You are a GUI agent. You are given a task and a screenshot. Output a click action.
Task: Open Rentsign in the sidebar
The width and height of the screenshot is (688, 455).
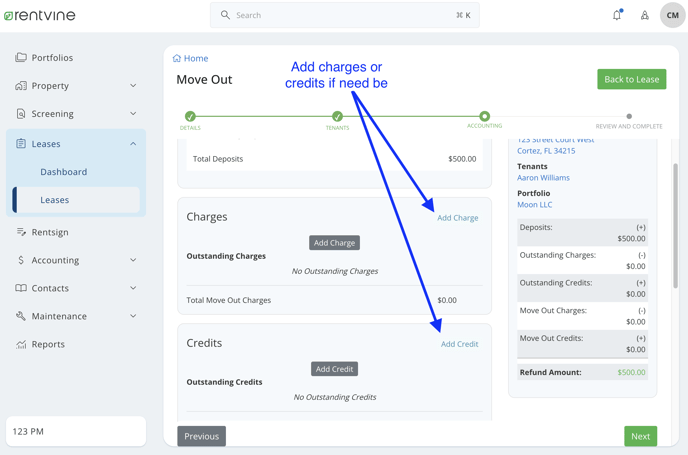50,232
